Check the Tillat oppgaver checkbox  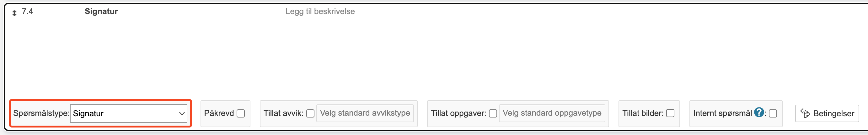tap(493, 113)
